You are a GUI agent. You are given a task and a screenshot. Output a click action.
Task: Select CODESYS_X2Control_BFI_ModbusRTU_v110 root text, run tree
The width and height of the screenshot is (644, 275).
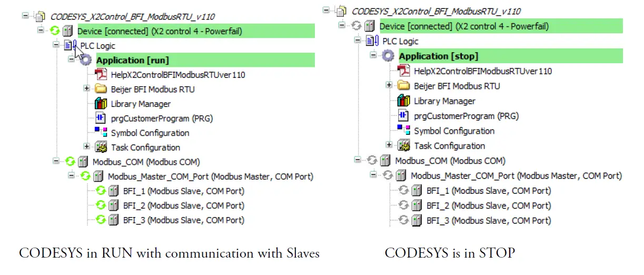click(133, 17)
